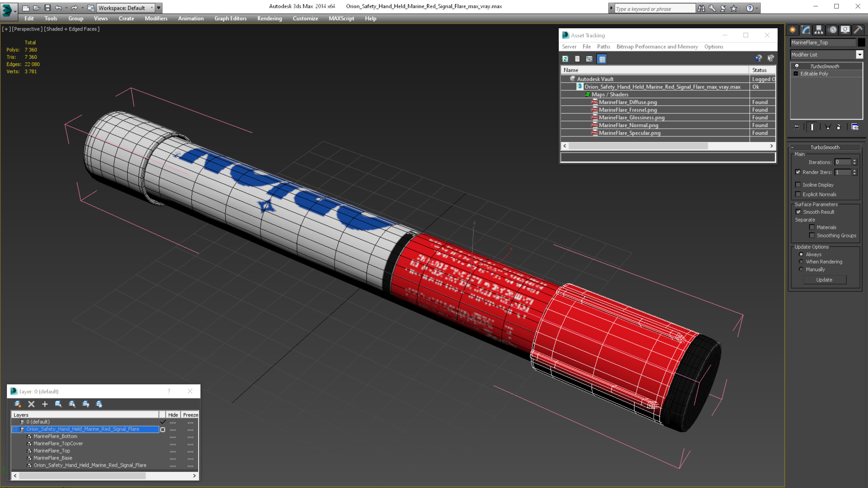Click the Shaded + Edged Faces label

click(71, 29)
